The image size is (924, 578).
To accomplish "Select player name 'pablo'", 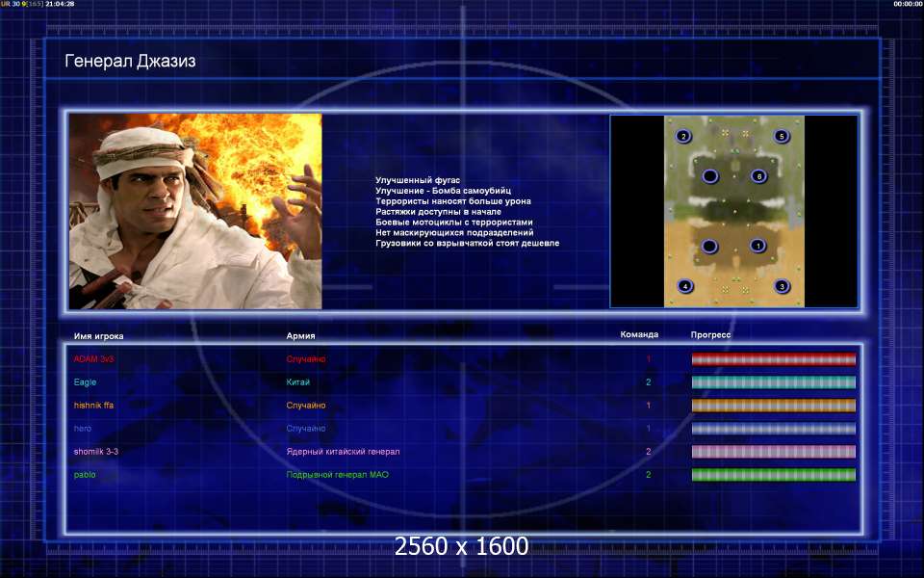I will [x=85, y=474].
